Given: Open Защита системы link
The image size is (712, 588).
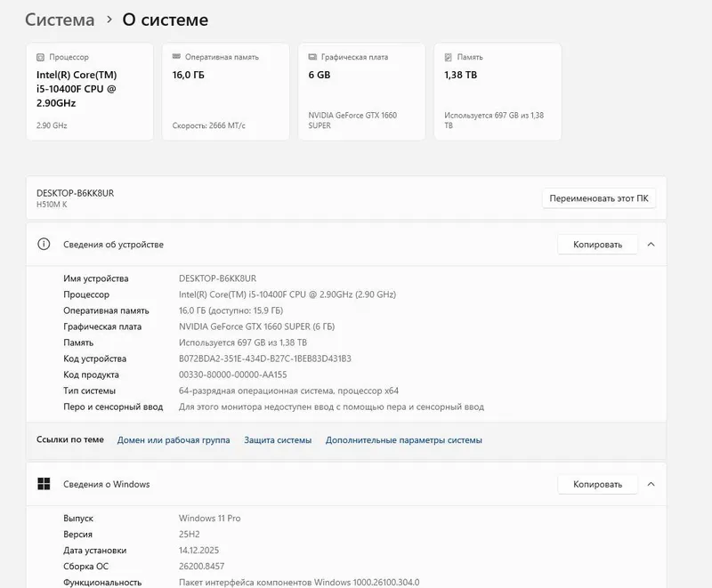Looking at the screenshot, I should click(278, 440).
